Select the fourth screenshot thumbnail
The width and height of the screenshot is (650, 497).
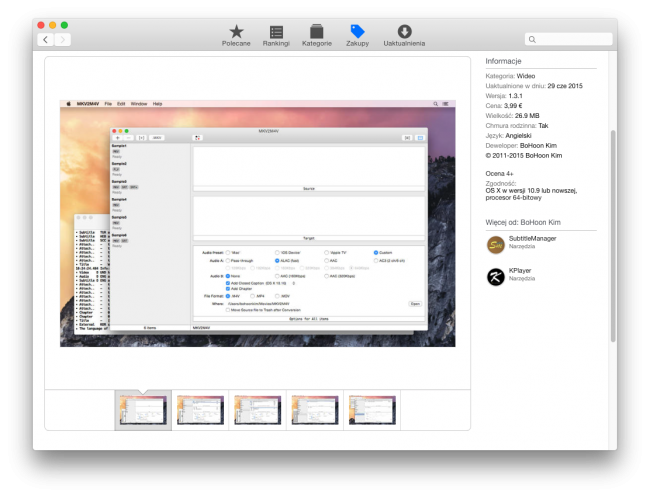(x=315, y=410)
